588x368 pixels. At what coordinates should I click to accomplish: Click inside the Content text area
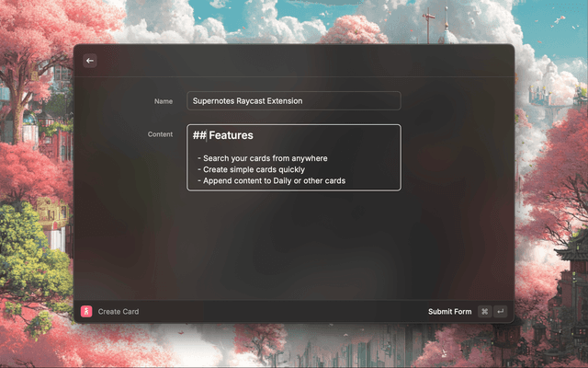[294, 157]
